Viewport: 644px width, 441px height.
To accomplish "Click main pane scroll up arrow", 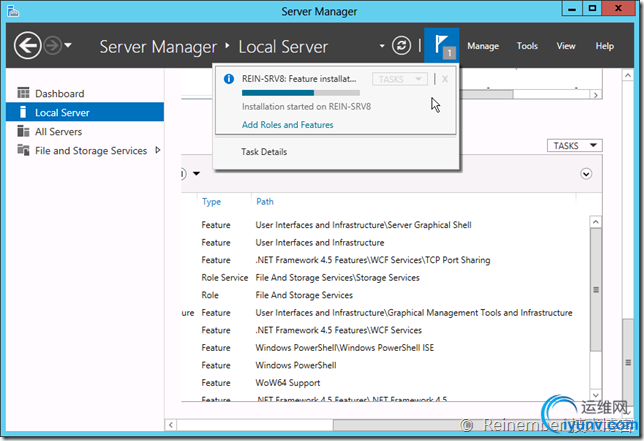I will [628, 75].
